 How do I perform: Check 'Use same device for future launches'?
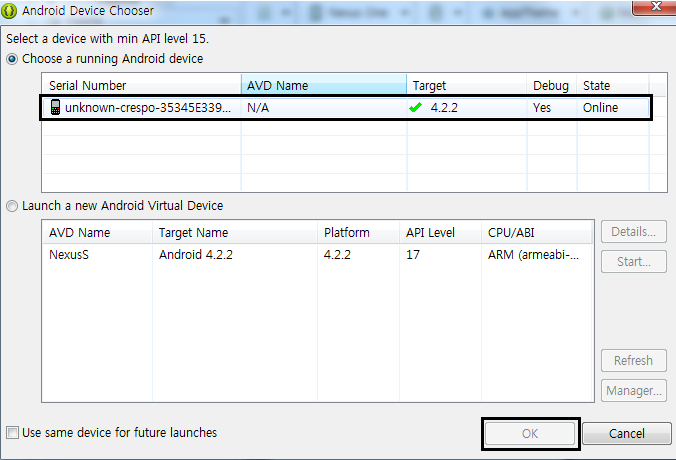click(13, 432)
